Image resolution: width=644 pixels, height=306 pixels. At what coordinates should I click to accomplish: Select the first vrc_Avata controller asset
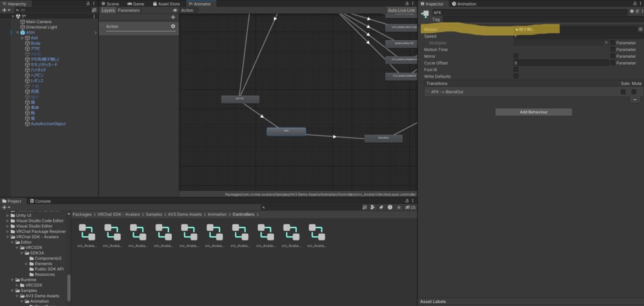[x=87, y=236]
